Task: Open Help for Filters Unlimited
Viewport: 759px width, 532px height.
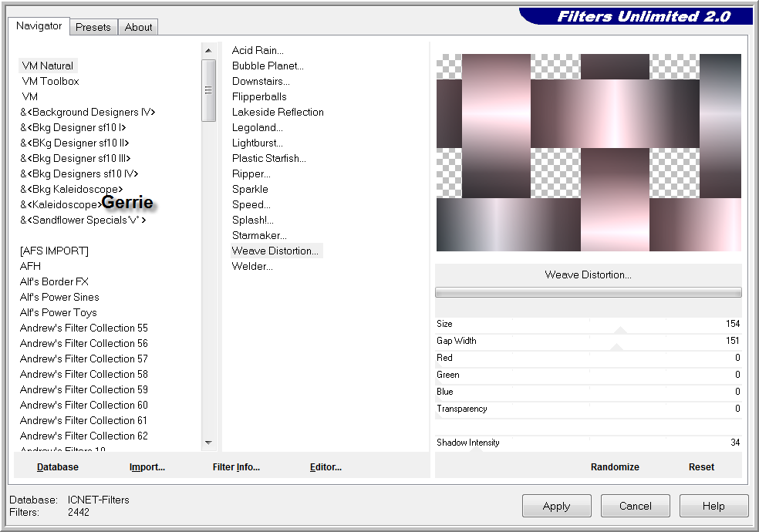Action: click(713, 507)
